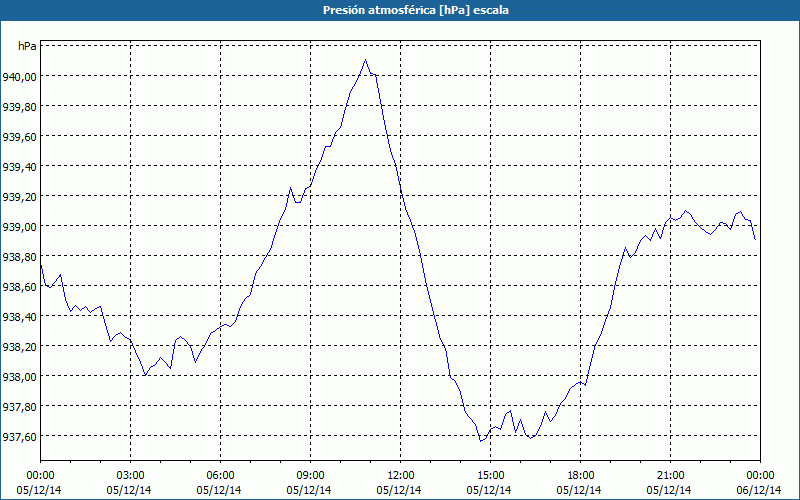
Task: Click the 'hPa' unit label on axis
Action: coord(27,46)
